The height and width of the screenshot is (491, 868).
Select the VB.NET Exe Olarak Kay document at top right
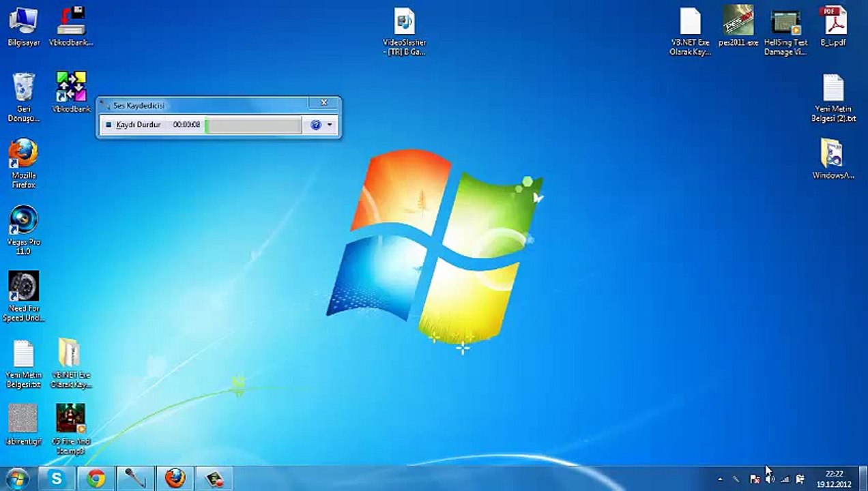pyautogui.click(x=690, y=31)
